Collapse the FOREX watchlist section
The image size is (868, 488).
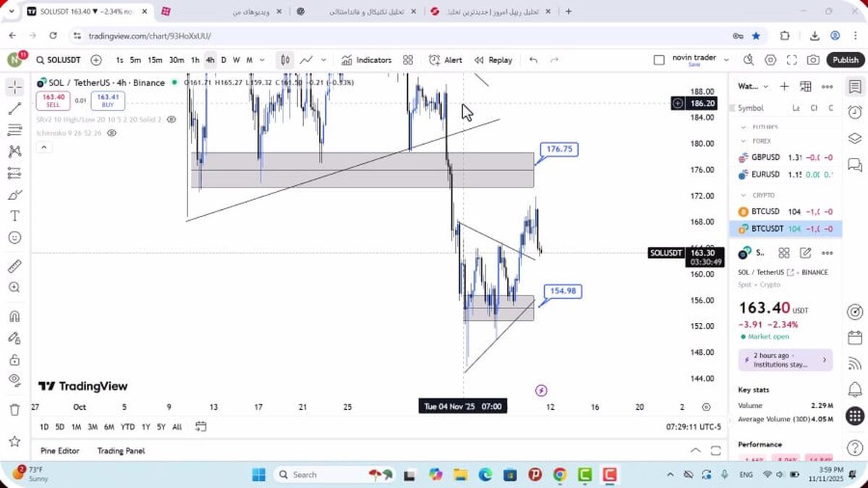(x=743, y=141)
